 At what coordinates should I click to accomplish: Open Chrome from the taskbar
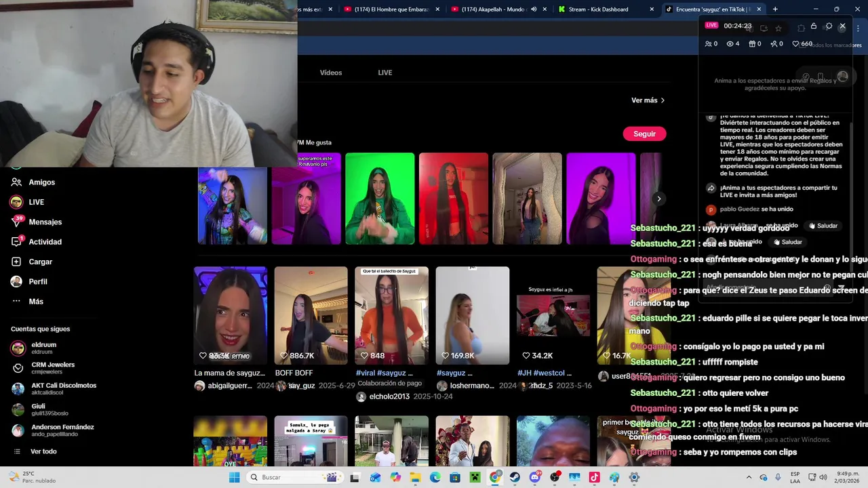tap(495, 477)
